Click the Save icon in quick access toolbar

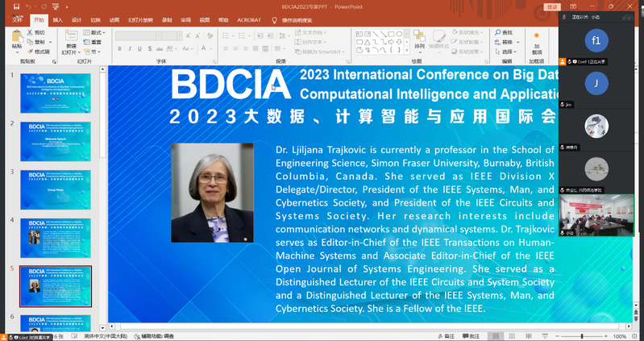pyautogui.click(x=15, y=6)
